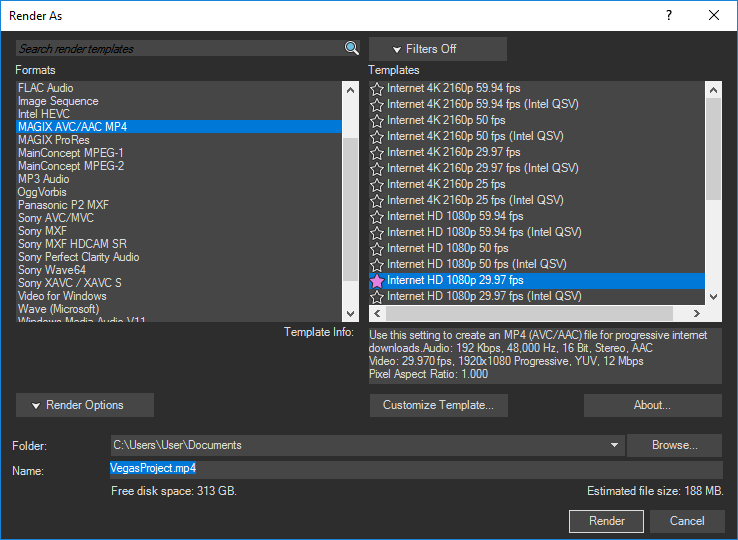Favorite Internet 4K 2160p 50 fps (Intel QSV)

pyautogui.click(x=377, y=137)
